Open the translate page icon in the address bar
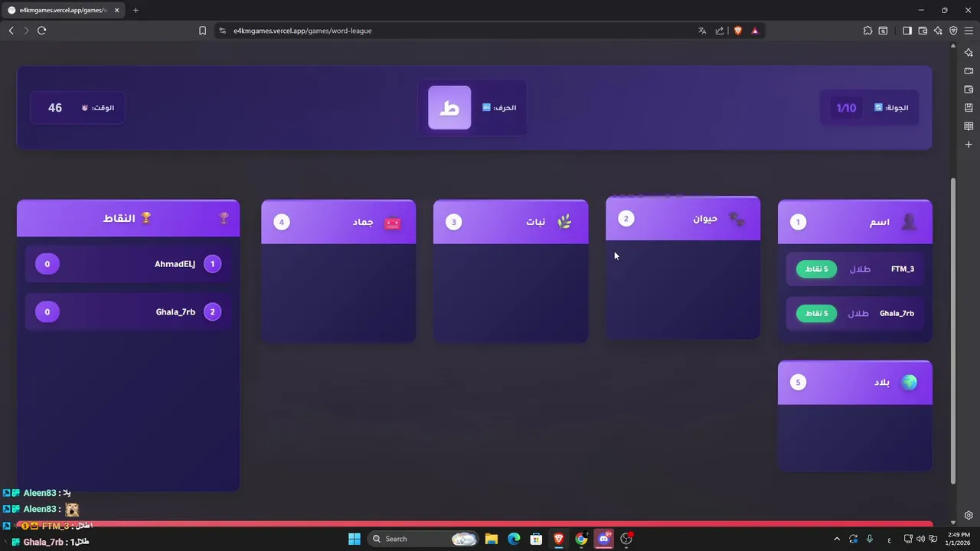This screenshot has height=551, width=980. tap(702, 31)
